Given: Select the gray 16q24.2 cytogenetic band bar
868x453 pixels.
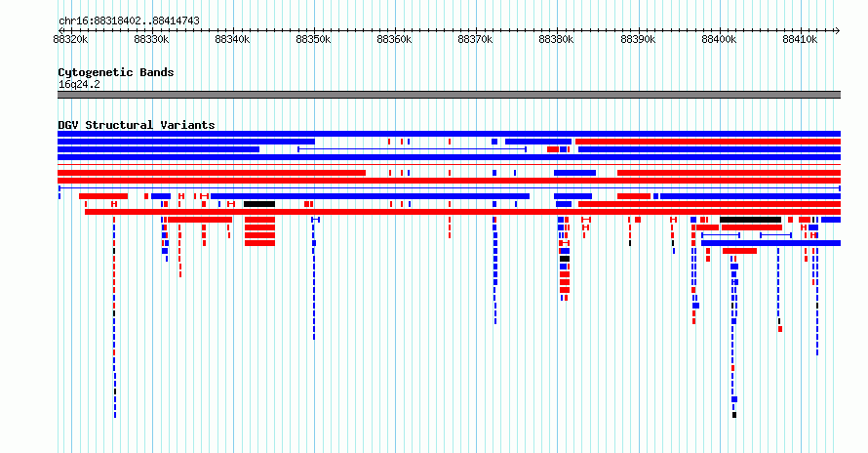Looking at the screenshot, I should pos(449,95).
